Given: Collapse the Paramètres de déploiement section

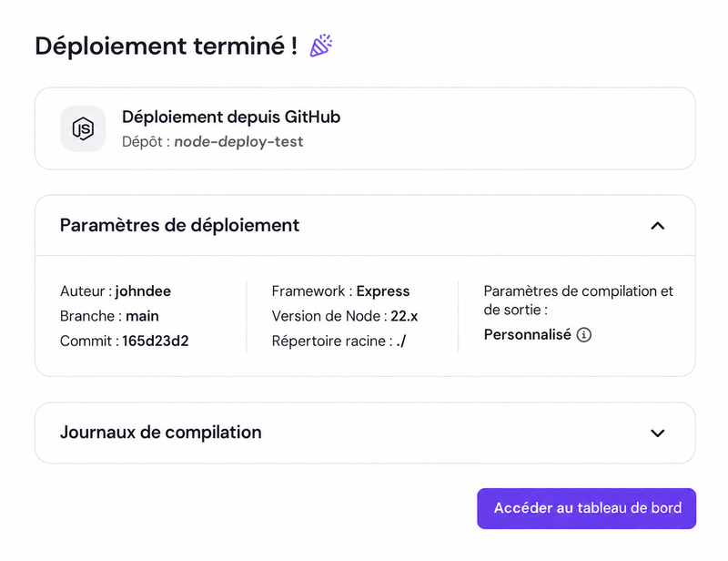Looking at the screenshot, I should pyautogui.click(x=657, y=226).
